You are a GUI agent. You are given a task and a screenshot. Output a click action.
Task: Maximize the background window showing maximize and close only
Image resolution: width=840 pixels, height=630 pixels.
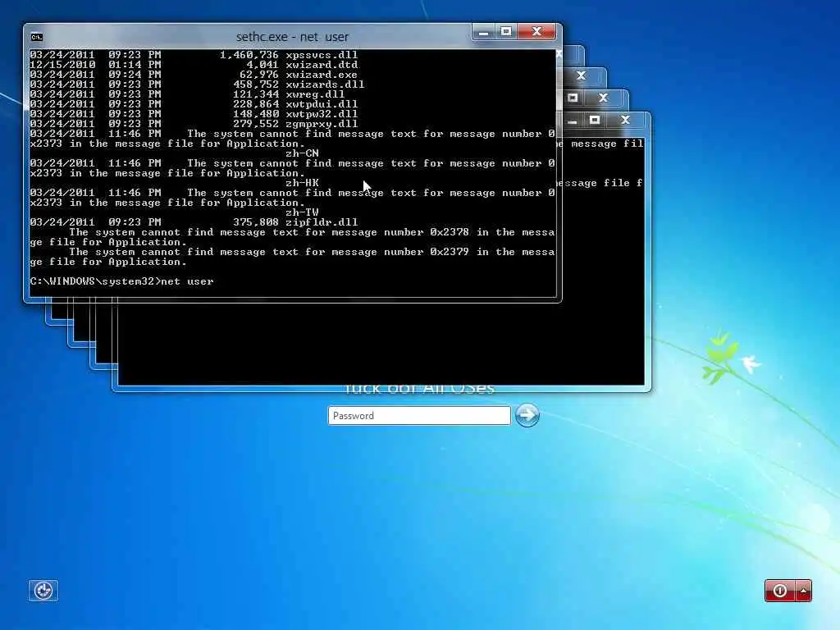click(573, 98)
